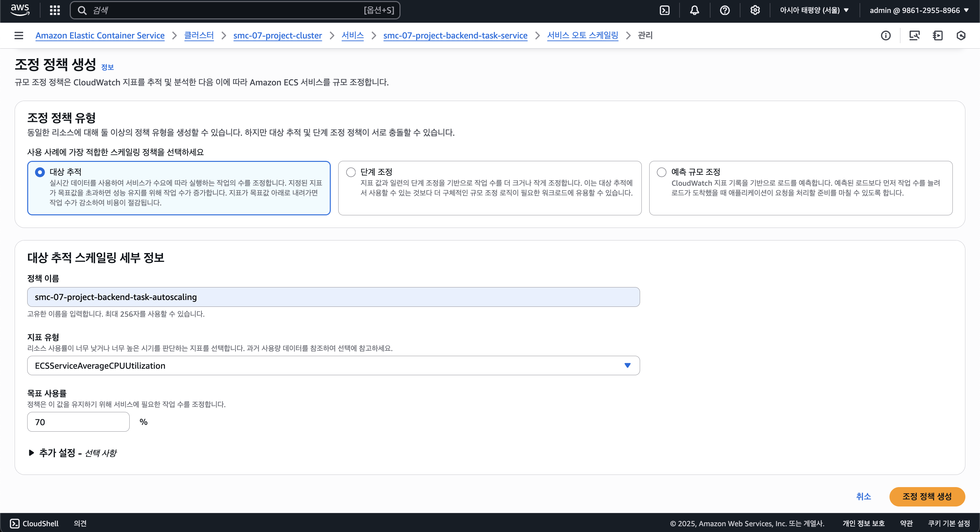Open the AWS services grid menu
Image resolution: width=980 pixels, height=532 pixels.
coord(55,10)
